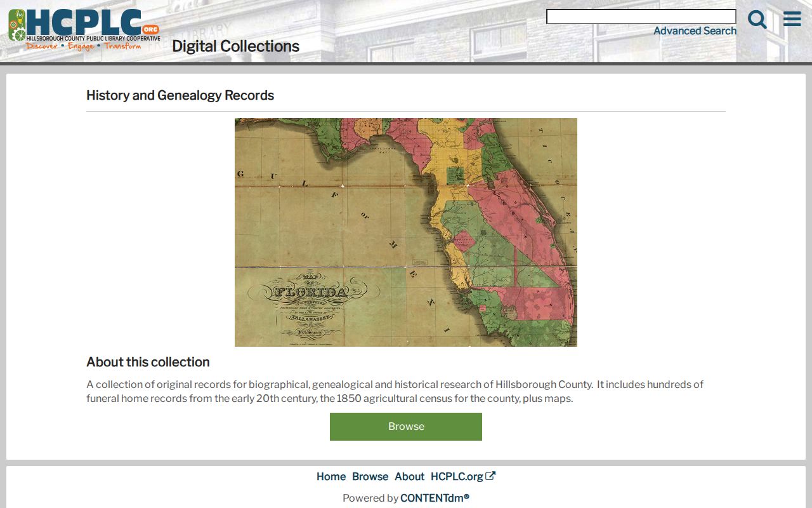
Task: Click the magnifying glass search icon
Action: [757, 20]
